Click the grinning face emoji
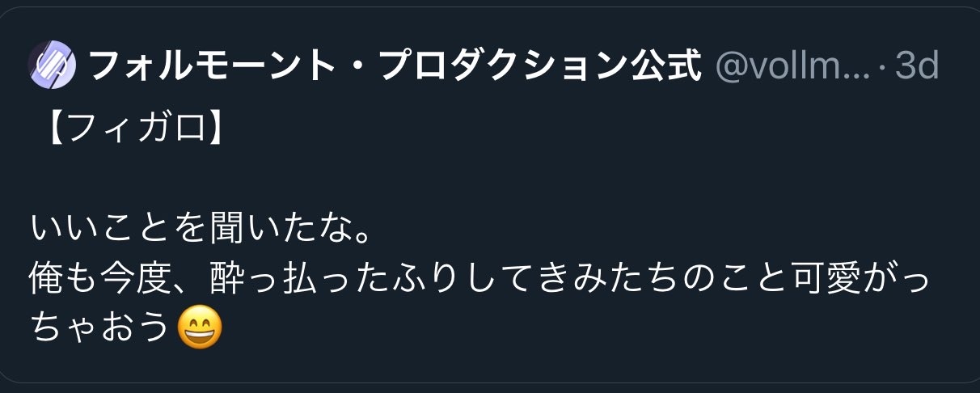This screenshot has height=393, width=980. tap(198, 328)
